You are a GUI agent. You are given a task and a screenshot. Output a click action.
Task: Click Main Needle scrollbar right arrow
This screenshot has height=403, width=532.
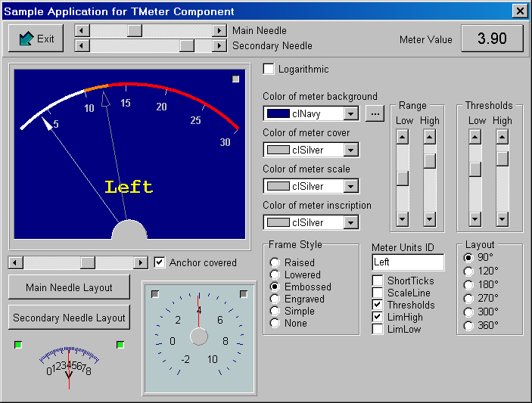point(219,30)
